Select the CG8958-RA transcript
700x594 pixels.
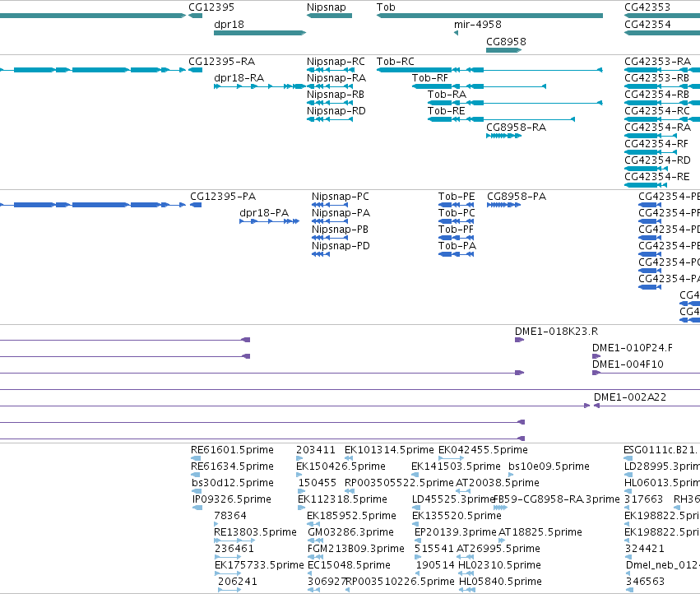coord(503,136)
